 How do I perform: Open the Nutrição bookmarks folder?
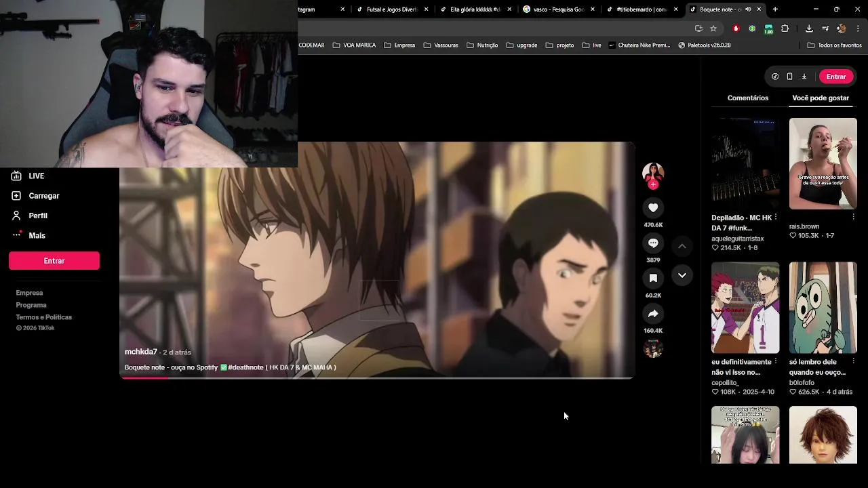coord(482,45)
